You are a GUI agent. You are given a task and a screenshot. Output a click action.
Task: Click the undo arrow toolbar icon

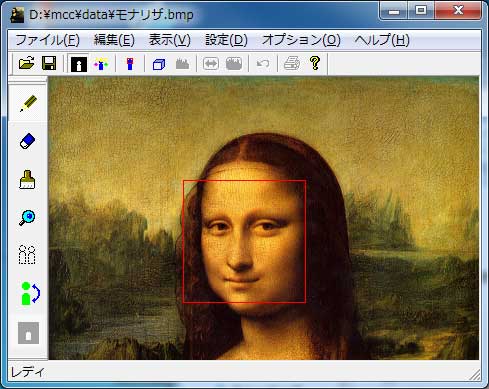pos(263,63)
